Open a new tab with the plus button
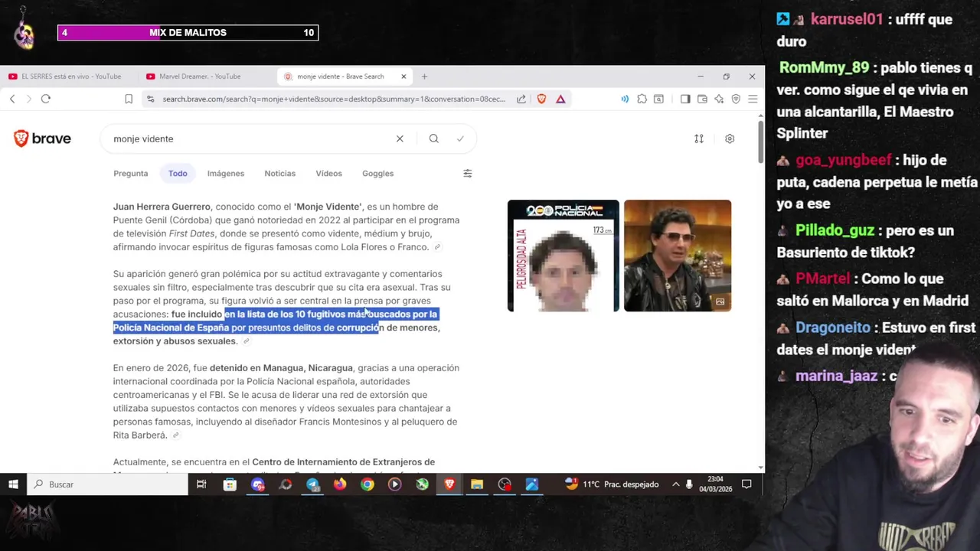980x551 pixels. [x=424, y=77]
